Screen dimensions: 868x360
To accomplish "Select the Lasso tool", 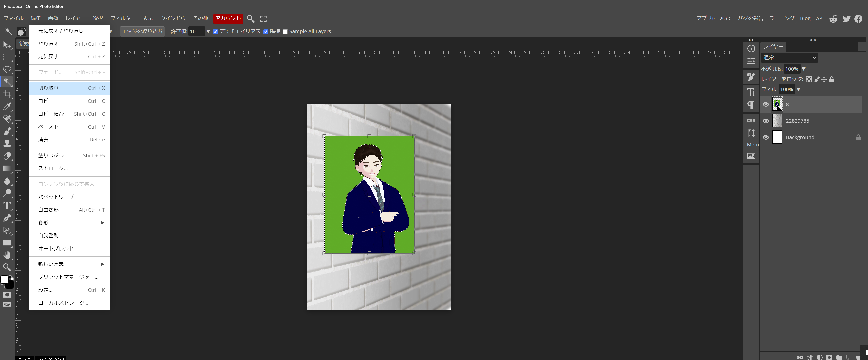I will click(7, 69).
